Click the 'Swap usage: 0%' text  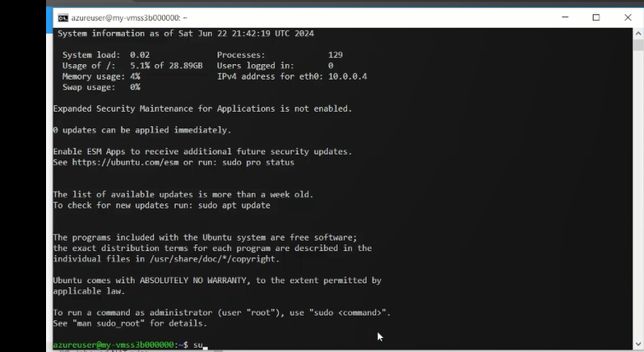(x=101, y=87)
